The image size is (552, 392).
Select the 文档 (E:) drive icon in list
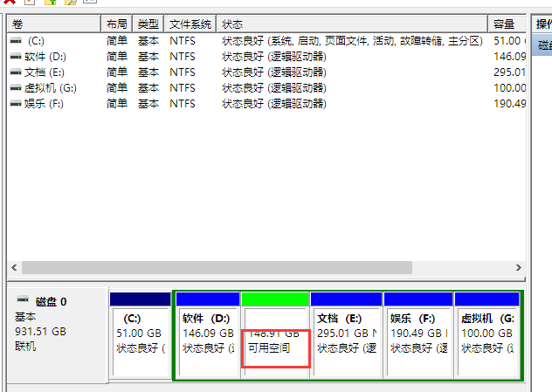click(x=16, y=72)
